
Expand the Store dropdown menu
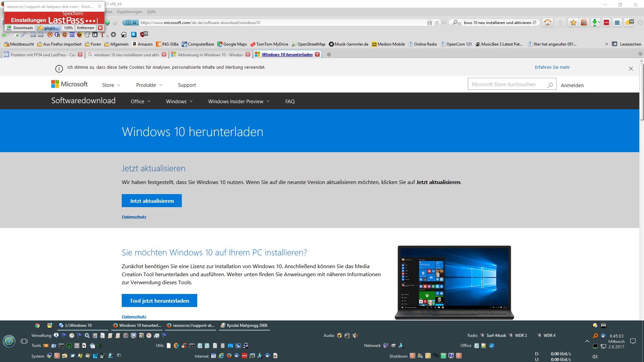pyautogui.click(x=111, y=85)
